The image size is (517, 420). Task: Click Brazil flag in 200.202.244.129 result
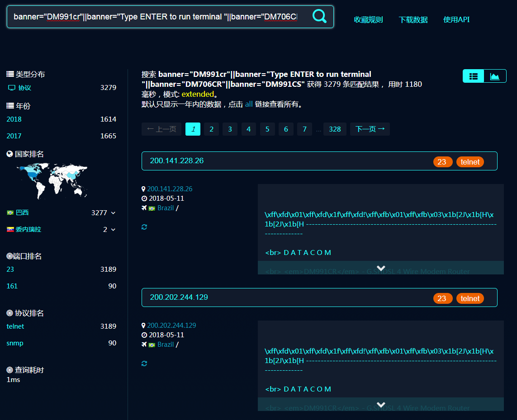152,345
